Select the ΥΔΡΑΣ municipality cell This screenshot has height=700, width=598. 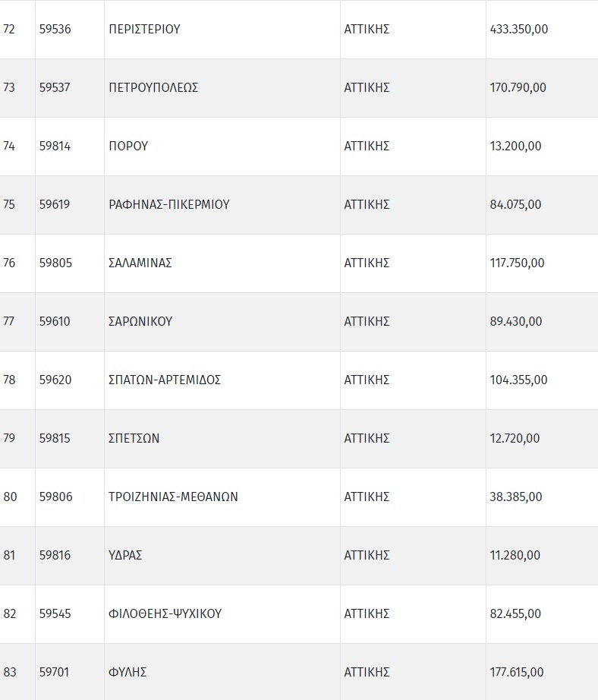[126, 556]
